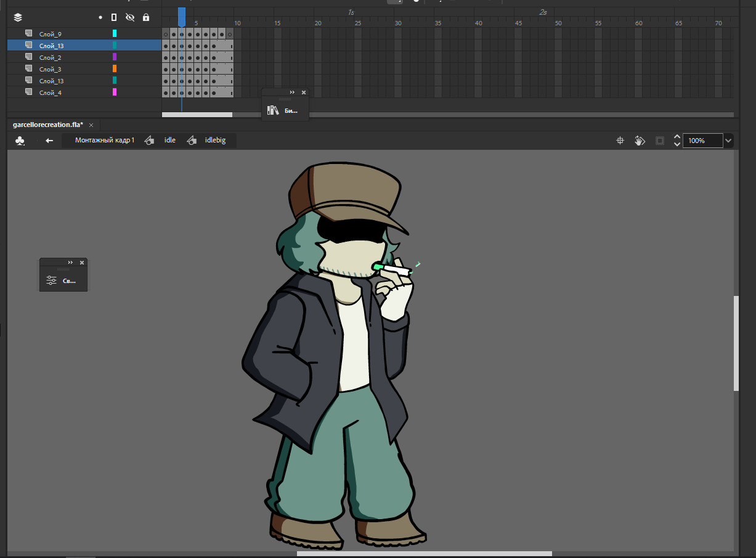Click the clubs icon left of scene breadcrumb
This screenshot has width=756, height=558.
20,140
